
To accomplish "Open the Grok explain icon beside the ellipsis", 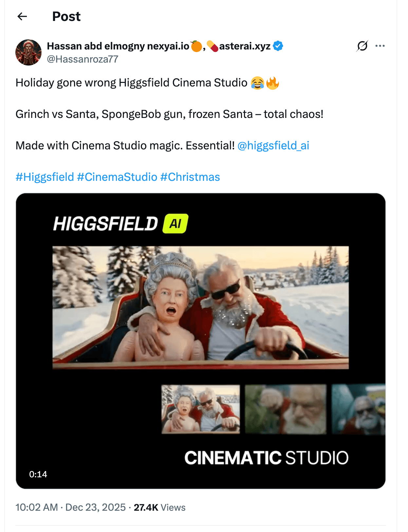I will point(362,46).
